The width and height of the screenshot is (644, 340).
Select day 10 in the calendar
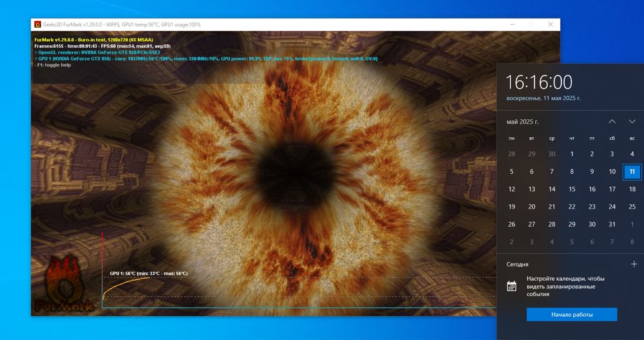[x=612, y=172]
